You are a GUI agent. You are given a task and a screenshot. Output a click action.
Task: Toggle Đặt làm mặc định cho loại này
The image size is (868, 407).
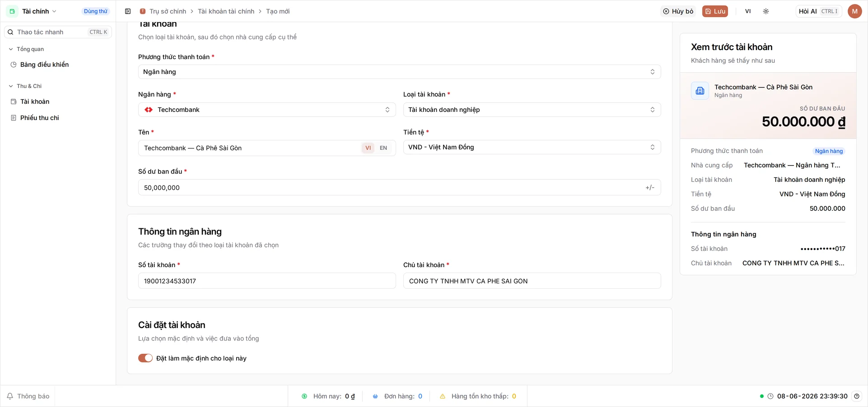point(145,358)
